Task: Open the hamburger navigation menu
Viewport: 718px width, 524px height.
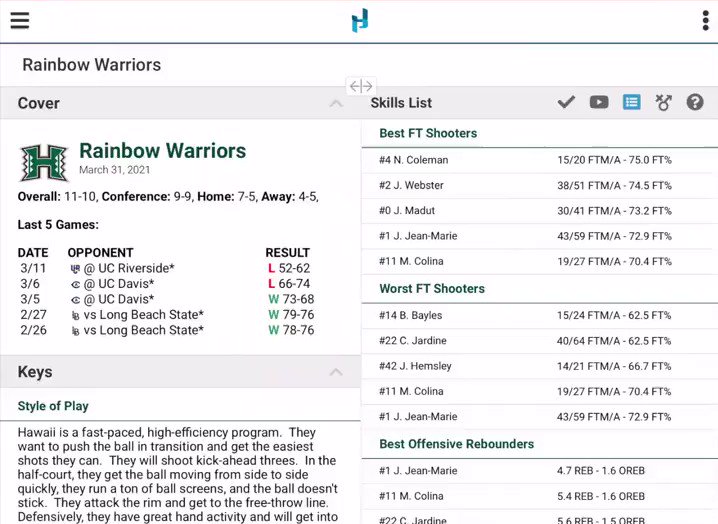Action: pyautogui.click(x=20, y=21)
